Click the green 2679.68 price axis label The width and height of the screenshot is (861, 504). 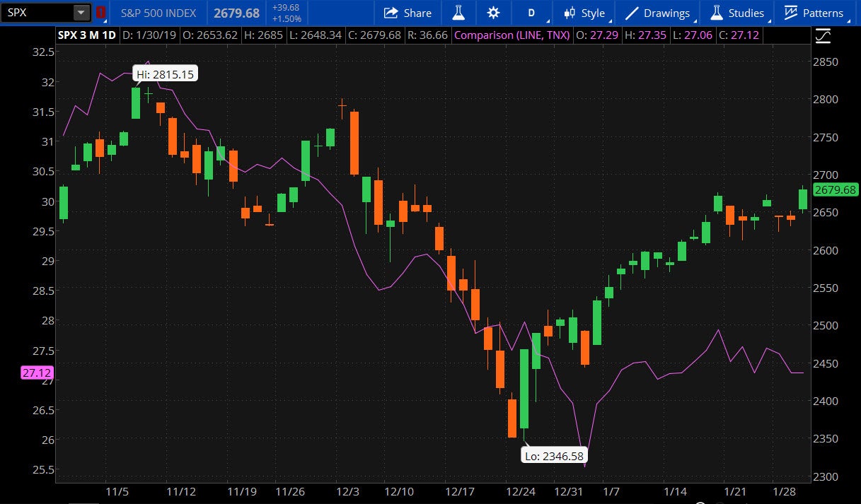[x=836, y=189]
